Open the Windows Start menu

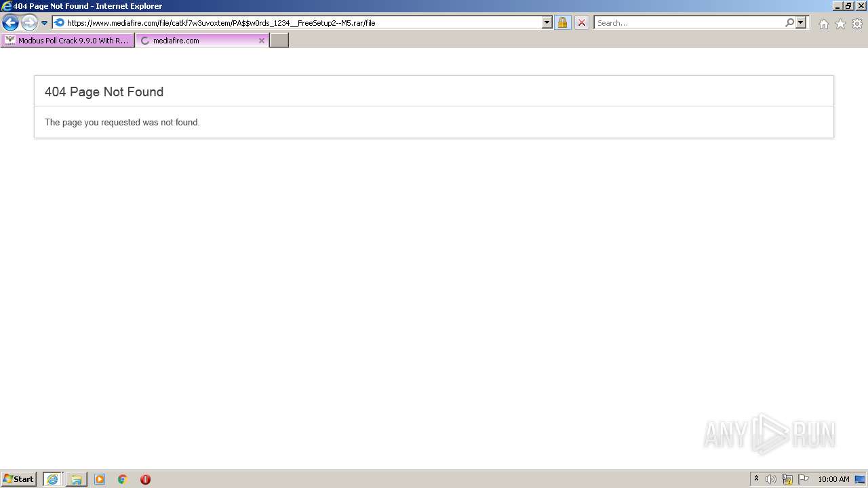[19, 479]
